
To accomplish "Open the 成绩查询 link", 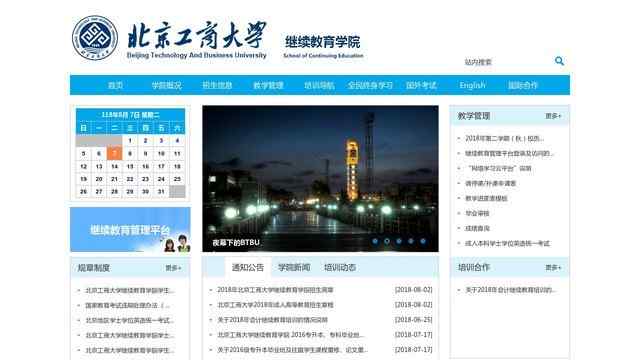I will (x=477, y=229).
